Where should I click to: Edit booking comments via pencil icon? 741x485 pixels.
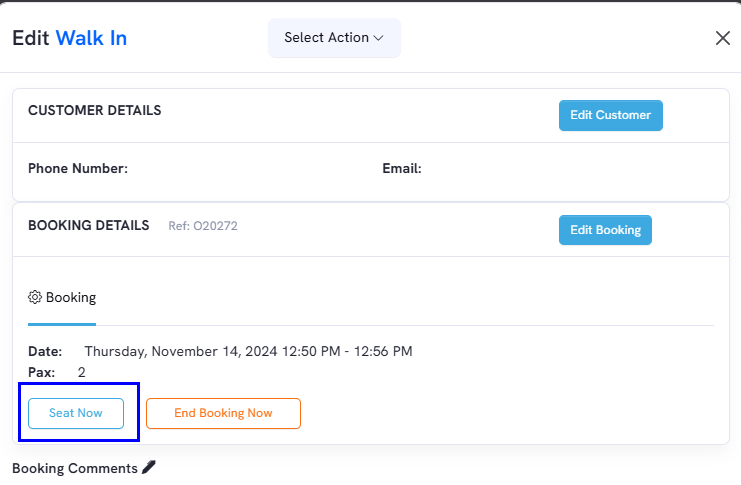149,467
